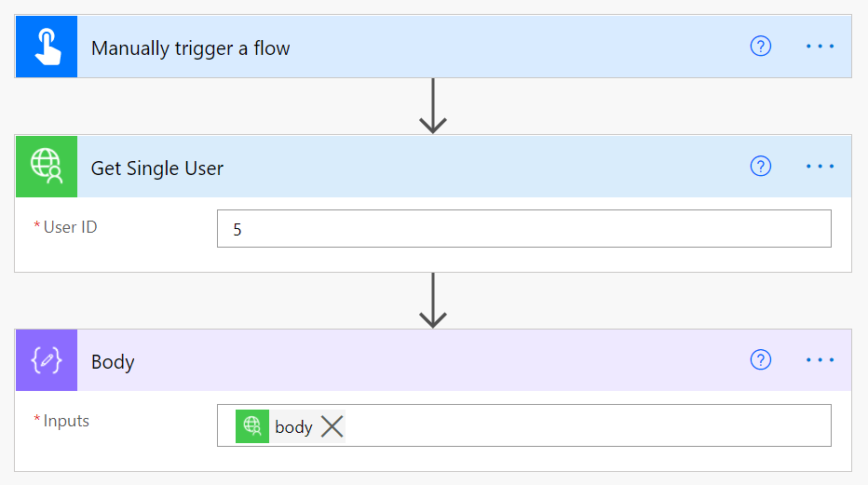This screenshot has width=868, height=485.
Task: Expand the Manually trigger a flow title
Action: click(191, 48)
